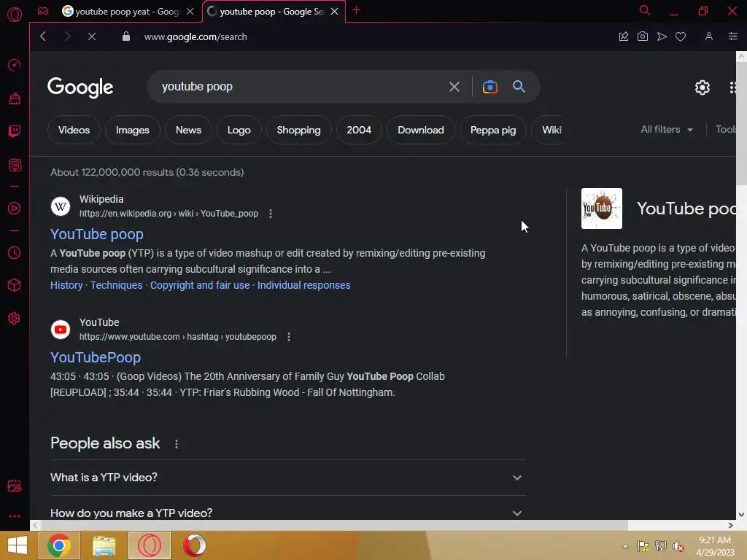Open the sidebar player icon
The image size is (747, 560).
click(15, 208)
